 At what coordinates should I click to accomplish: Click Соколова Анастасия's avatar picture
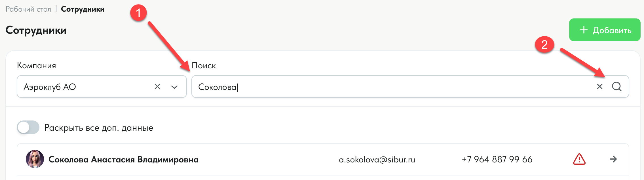pyautogui.click(x=35, y=159)
